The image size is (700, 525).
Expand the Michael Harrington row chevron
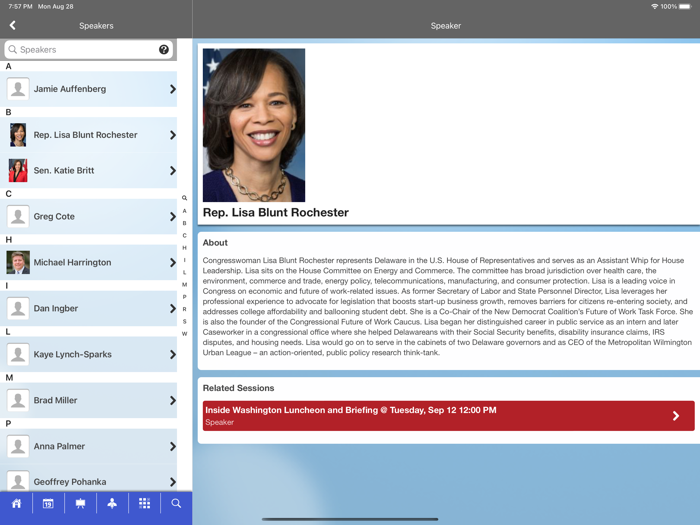click(x=172, y=262)
